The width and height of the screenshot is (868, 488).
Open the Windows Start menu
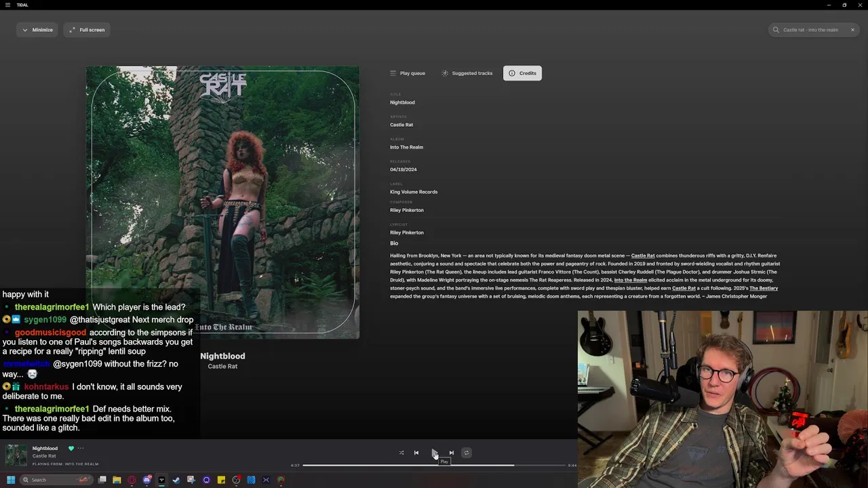tap(11, 480)
